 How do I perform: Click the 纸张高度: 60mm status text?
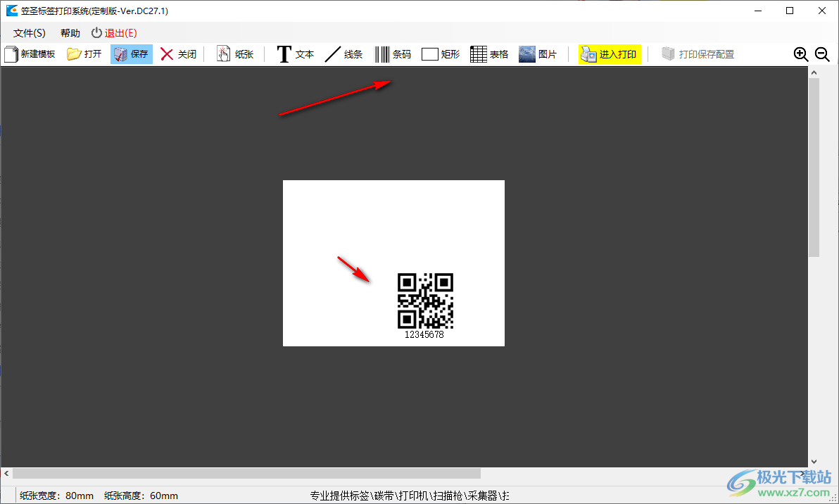[141, 496]
